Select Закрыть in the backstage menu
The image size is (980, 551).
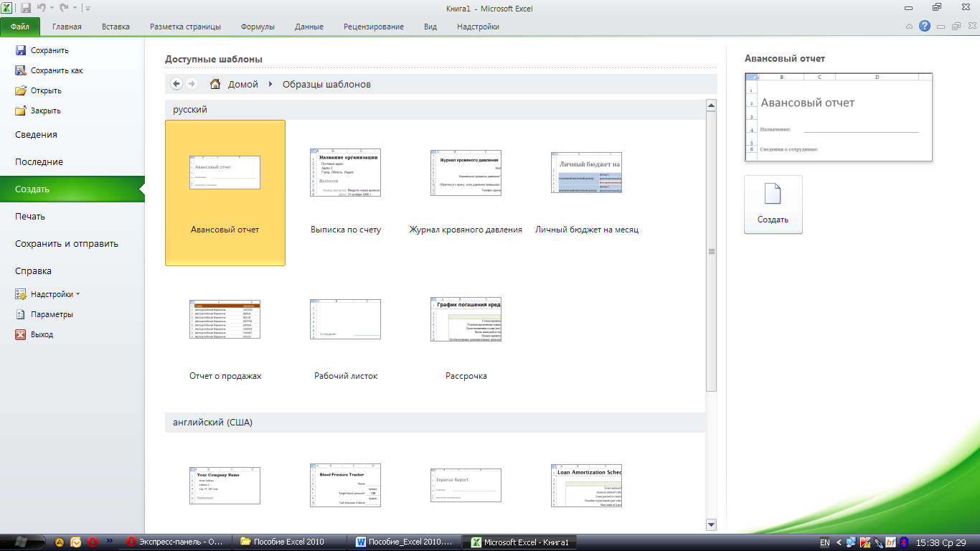coord(38,110)
